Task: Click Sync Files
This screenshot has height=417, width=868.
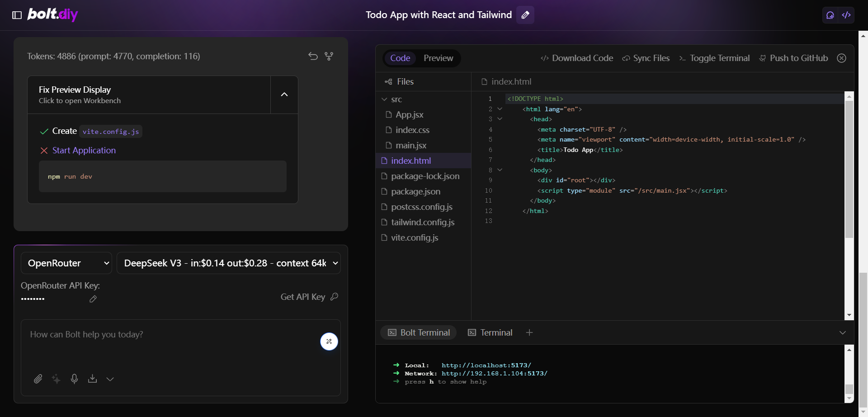Action: (x=646, y=58)
